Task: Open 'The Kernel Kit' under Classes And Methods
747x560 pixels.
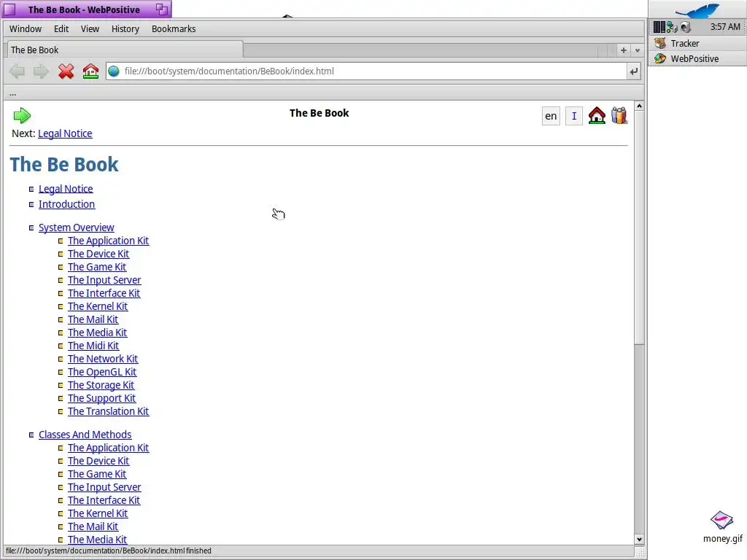Action: pos(98,513)
